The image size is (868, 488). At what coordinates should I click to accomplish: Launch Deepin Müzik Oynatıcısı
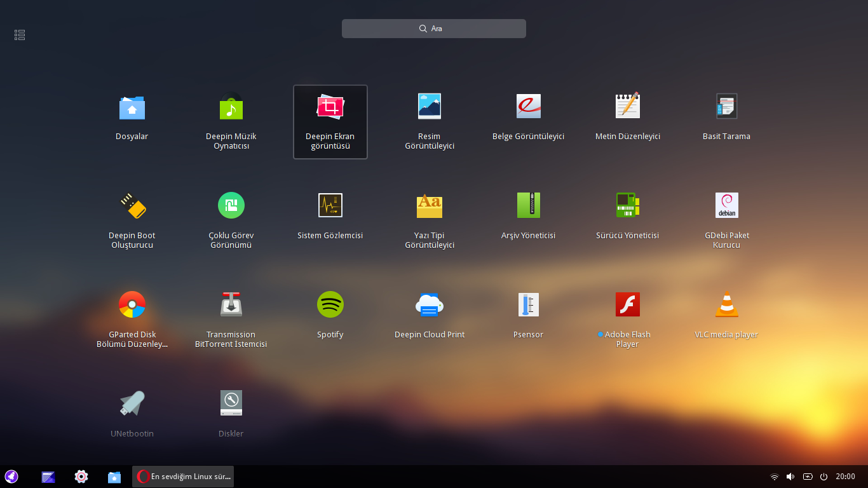pos(231,107)
